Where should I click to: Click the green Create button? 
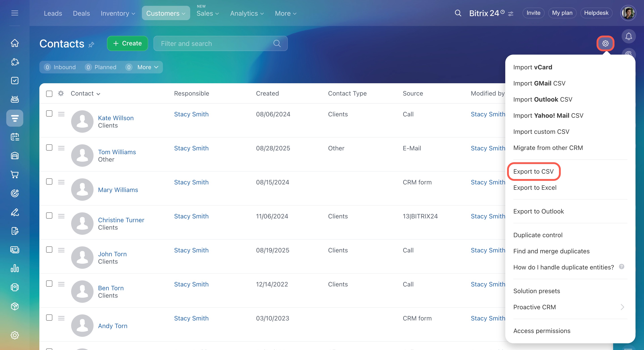[127, 43]
